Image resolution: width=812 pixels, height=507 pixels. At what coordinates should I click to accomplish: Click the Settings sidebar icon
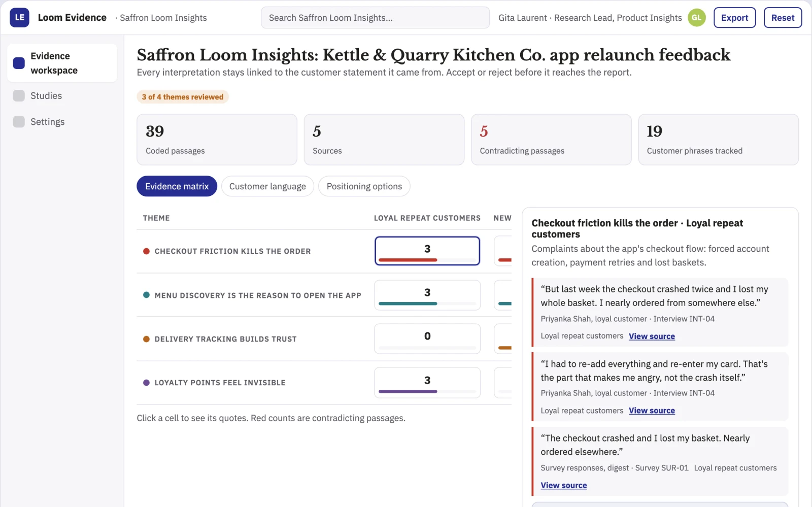(19, 122)
